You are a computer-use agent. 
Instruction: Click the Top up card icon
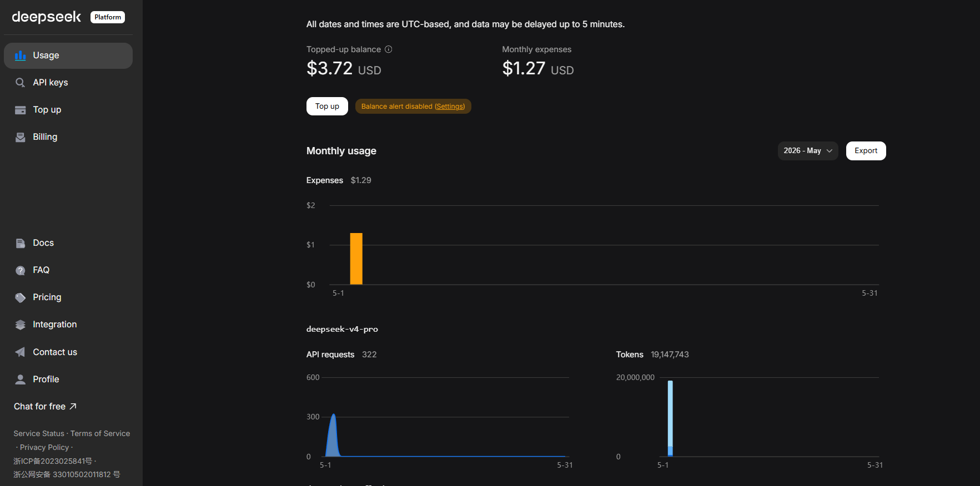21,110
